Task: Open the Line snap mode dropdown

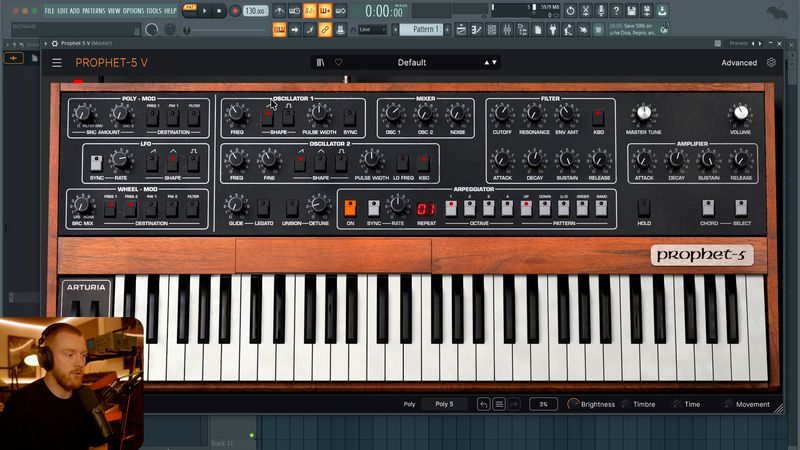Action: (x=372, y=30)
